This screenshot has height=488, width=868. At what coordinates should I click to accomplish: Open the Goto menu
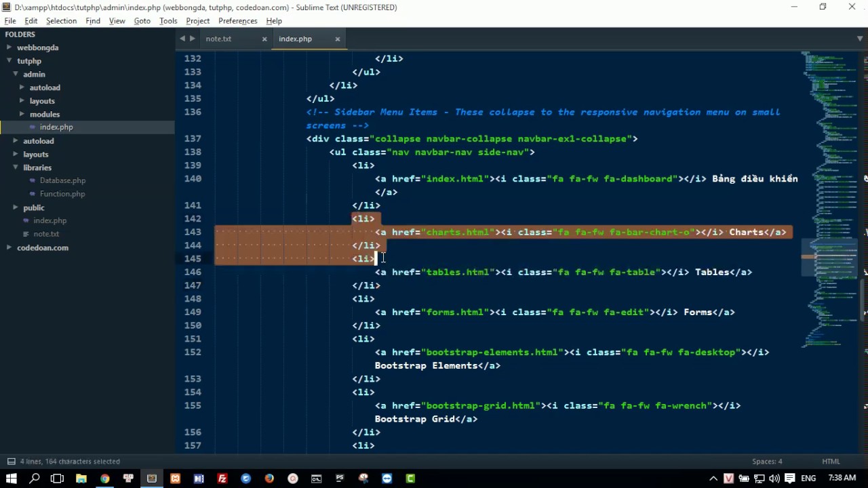[142, 21]
